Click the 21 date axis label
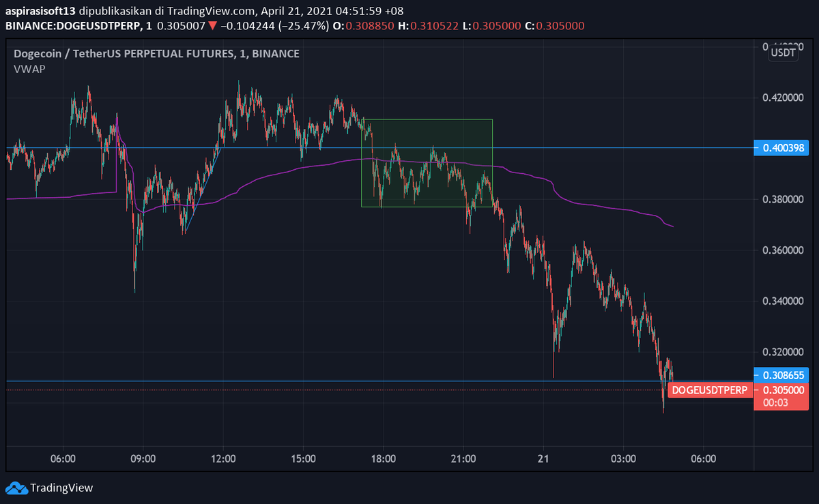This screenshot has width=819, height=504. tap(544, 459)
